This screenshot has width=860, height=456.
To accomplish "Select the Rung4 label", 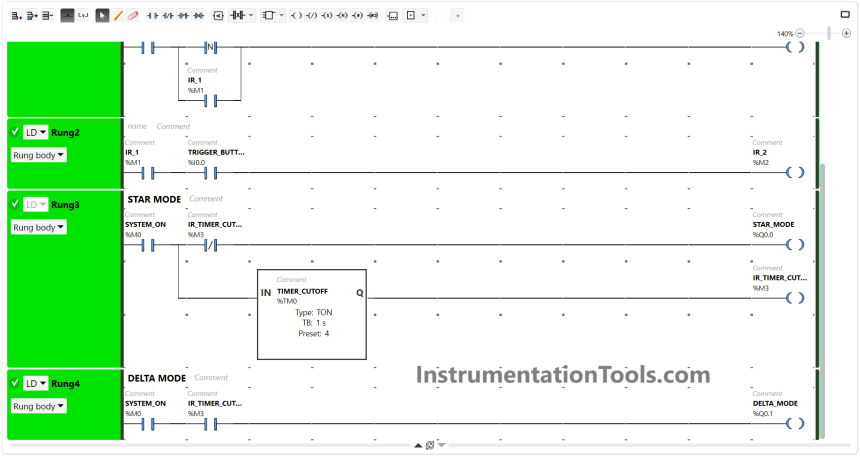I will click(x=65, y=384).
